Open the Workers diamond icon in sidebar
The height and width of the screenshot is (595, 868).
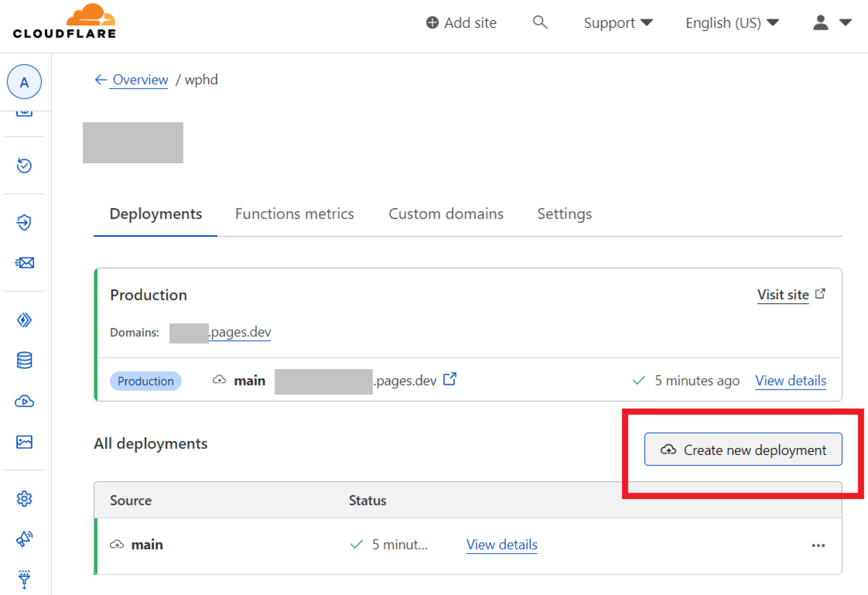(x=24, y=320)
